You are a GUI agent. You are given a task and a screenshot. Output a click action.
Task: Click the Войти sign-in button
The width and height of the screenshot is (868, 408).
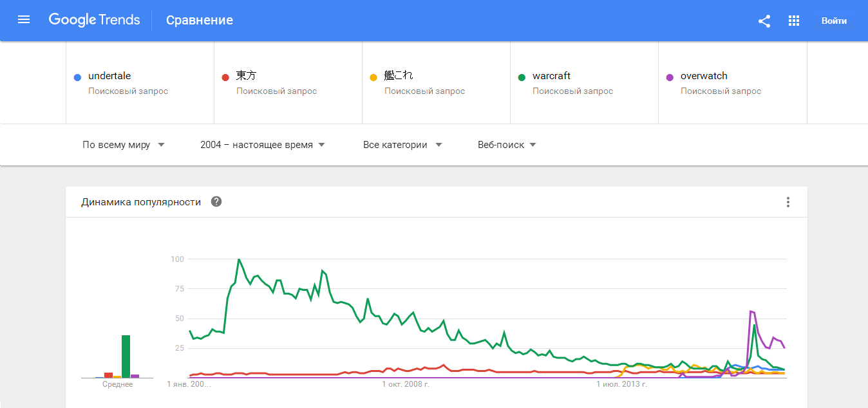(834, 21)
